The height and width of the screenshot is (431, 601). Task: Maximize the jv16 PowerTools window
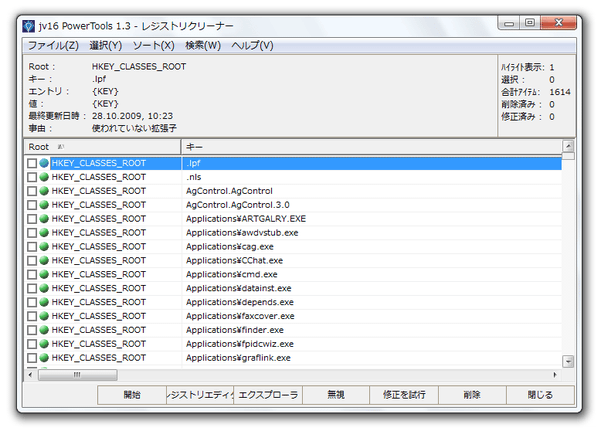pyautogui.click(x=530, y=23)
